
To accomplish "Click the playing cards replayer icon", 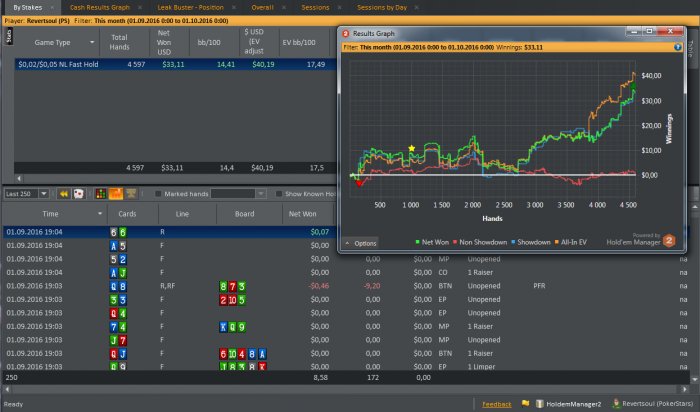I will point(81,193).
